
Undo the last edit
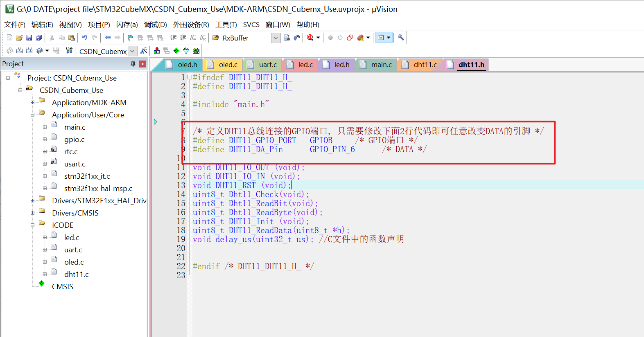85,38
